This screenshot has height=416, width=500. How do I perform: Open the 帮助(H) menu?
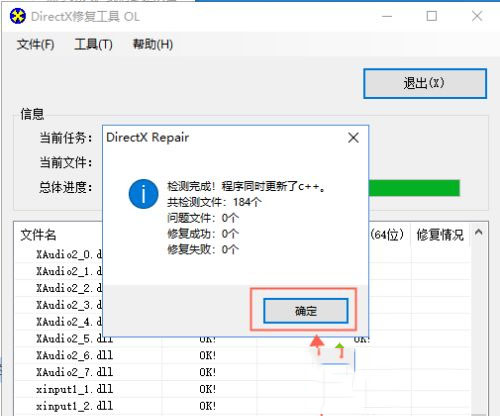(x=153, y=44)
